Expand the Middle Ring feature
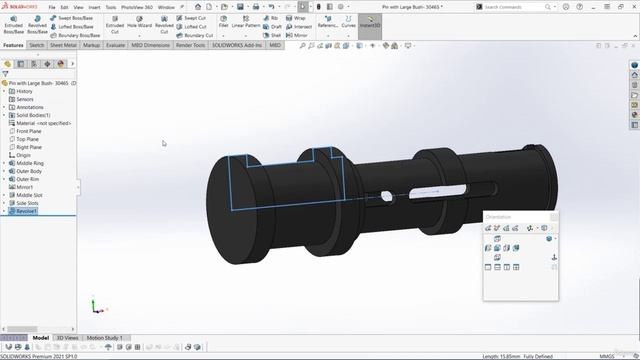 [4, 163]
